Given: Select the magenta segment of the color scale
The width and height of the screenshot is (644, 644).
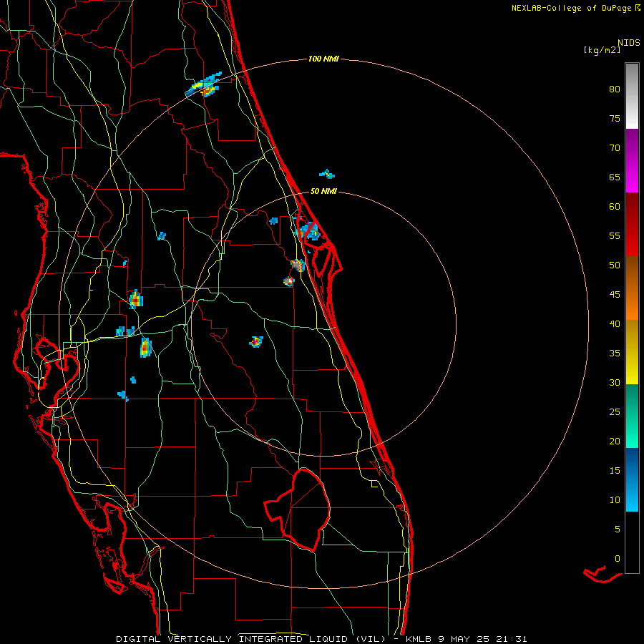Looking at the screenshot, I should click(x=632, y=160).
